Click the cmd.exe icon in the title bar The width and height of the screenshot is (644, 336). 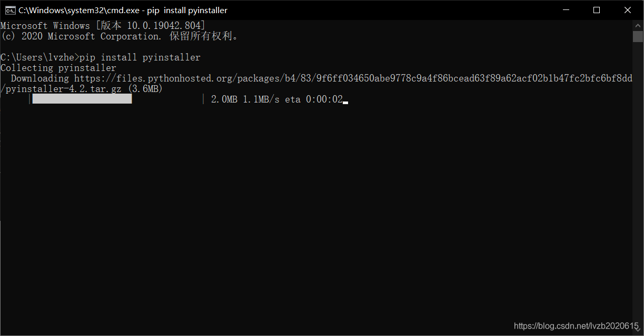[9, 9]
